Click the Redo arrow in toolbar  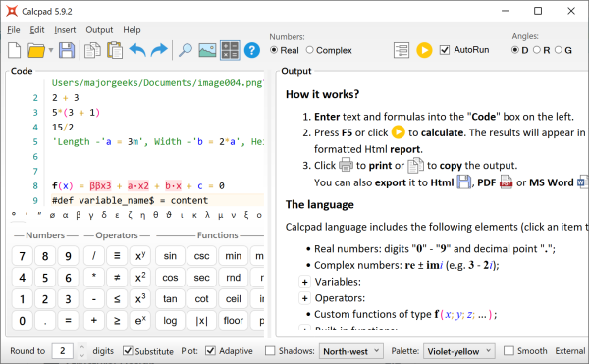click(159, 50)
